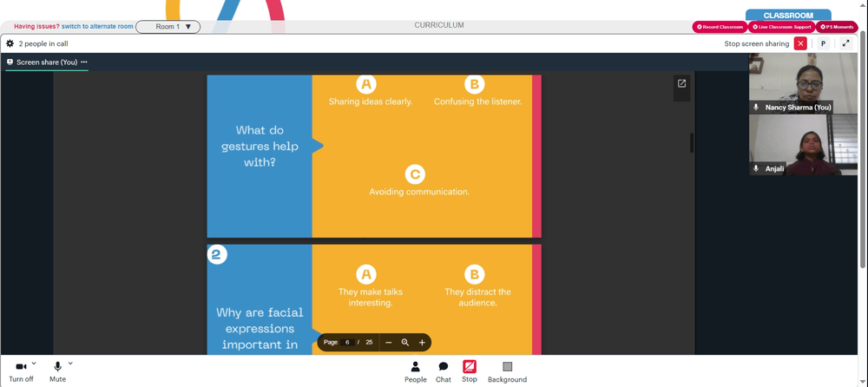Click Nancy Sharma's microphone indicator
Image resolution: width=868 pixels, height=387 pixels.
[756, 107]
